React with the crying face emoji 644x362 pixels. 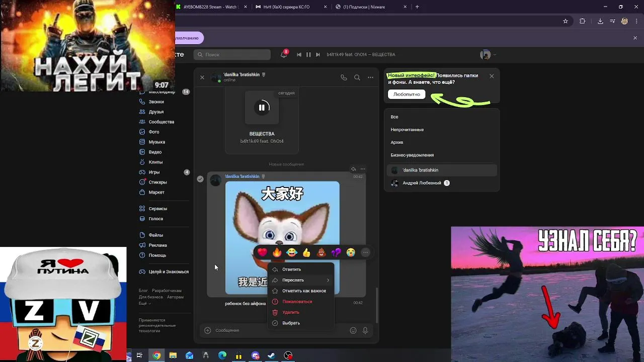point(351,252)
